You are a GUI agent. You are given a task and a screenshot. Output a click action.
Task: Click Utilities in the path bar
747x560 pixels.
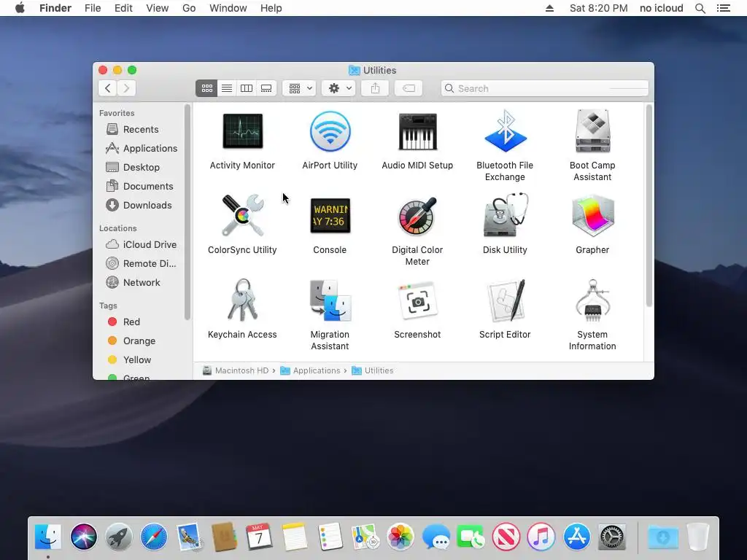[x=373, y=370]
